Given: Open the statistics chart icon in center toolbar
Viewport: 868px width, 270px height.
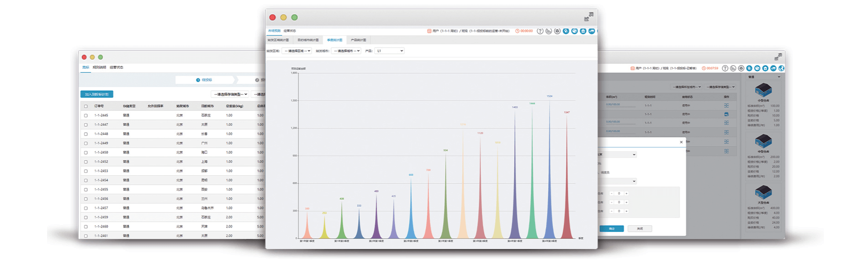Looking at the screenshot, I should [x=549, y=31].
